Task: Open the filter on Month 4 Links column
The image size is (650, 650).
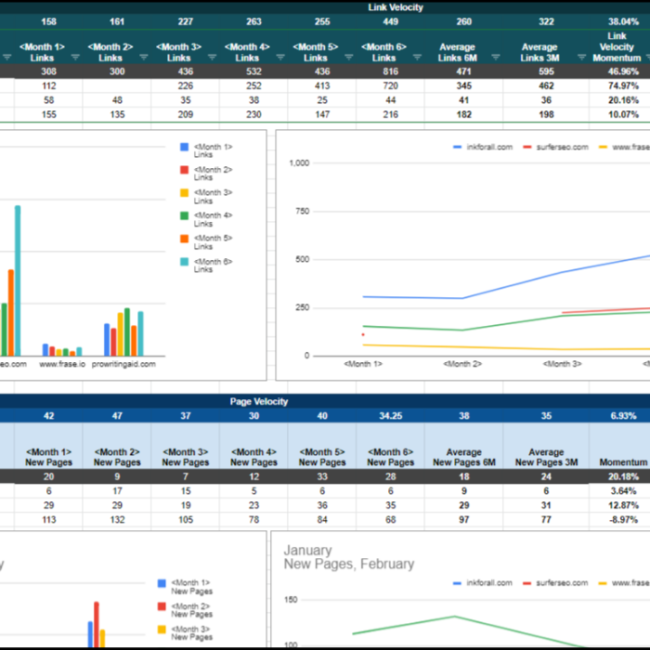Action: click(280, 57)
